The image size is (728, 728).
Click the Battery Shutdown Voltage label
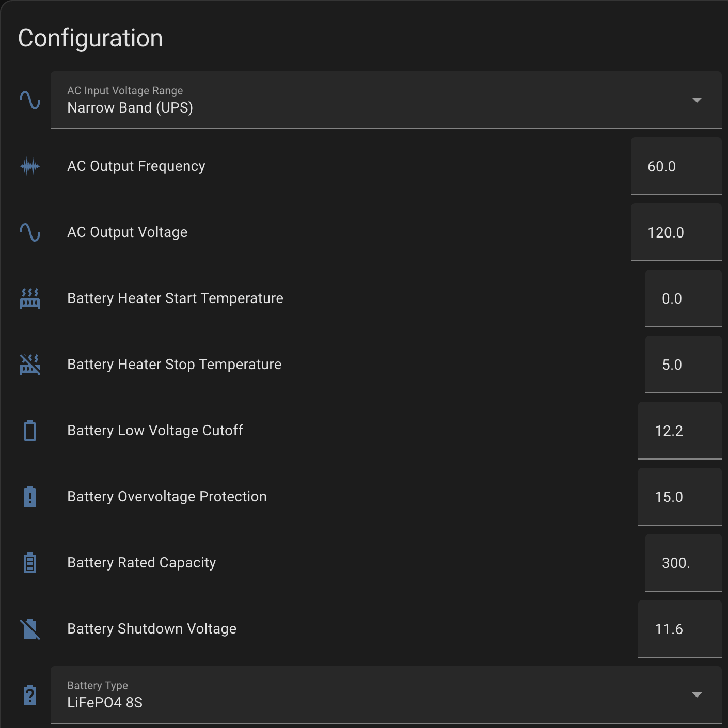152,629
